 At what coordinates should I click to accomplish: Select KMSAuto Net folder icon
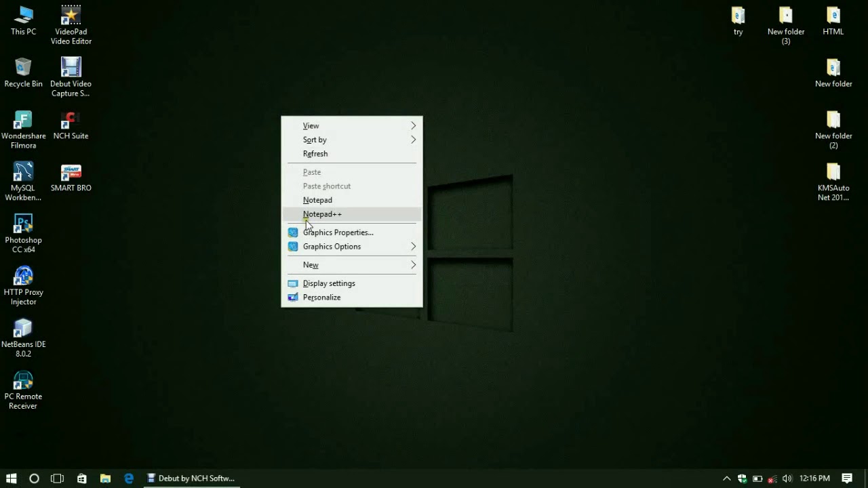(833, 182)
